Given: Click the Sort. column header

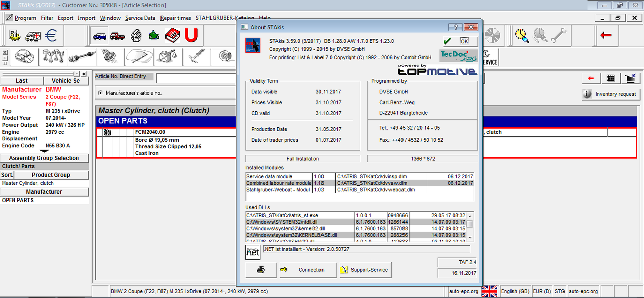Looking at the screenshot, I should click(x=7, y=175).
